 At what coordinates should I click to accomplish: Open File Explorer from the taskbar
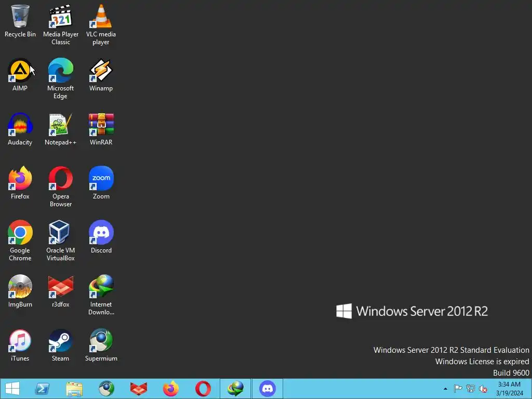pos(74,389)
